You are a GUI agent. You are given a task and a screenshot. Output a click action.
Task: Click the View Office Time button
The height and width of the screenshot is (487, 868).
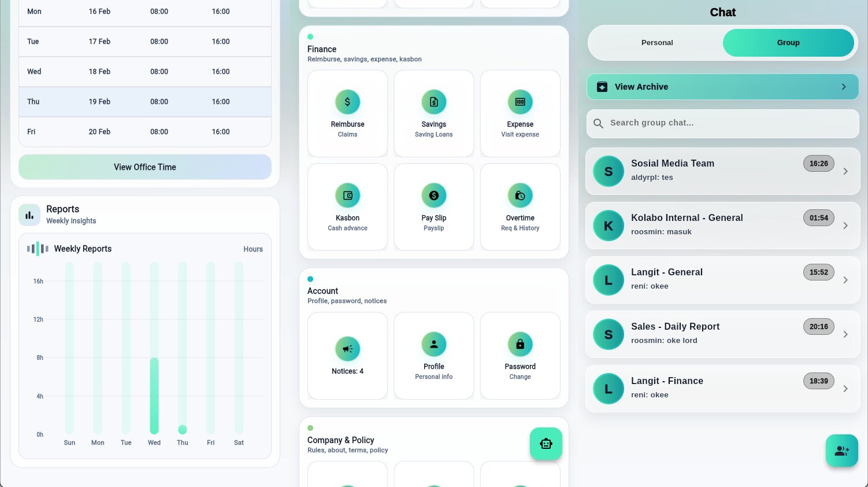(145, 167)
